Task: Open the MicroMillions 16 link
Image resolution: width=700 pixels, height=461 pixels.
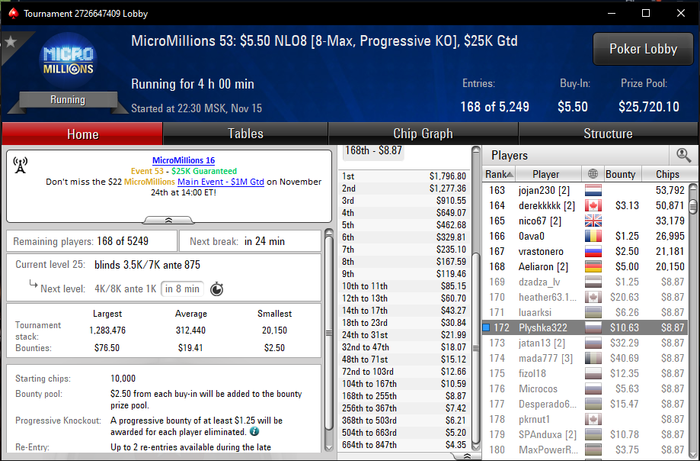Action: point(183,160)
